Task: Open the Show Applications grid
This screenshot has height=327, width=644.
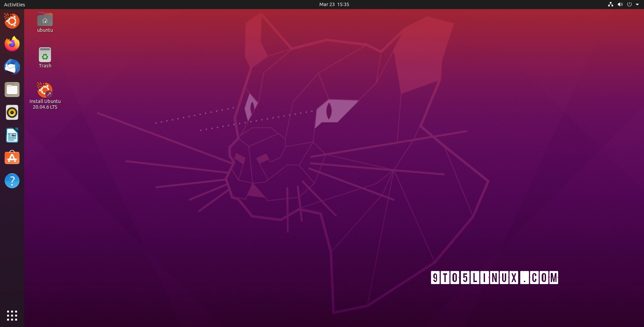Action: [12, 315]
